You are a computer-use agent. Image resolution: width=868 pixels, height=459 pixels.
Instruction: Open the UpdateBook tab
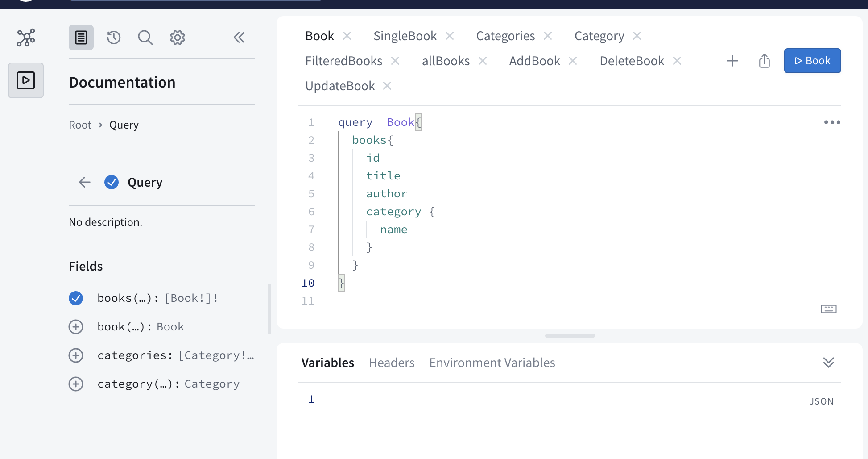340,86
